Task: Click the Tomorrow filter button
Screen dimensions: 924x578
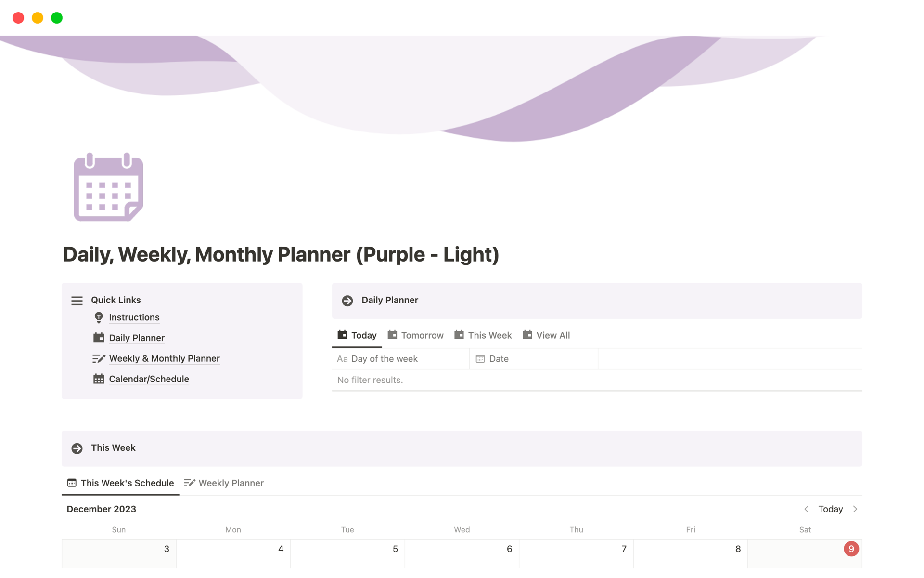Action: pos(421,335)
